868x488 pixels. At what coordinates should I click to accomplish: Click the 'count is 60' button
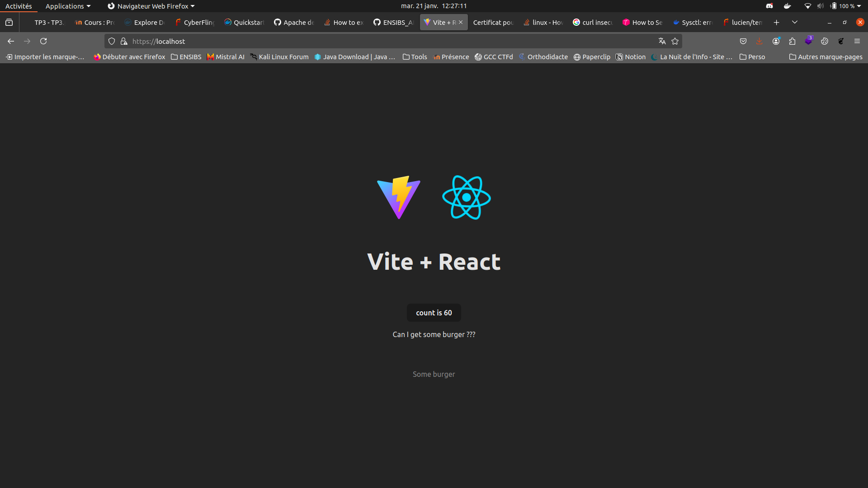coord(434,313)
